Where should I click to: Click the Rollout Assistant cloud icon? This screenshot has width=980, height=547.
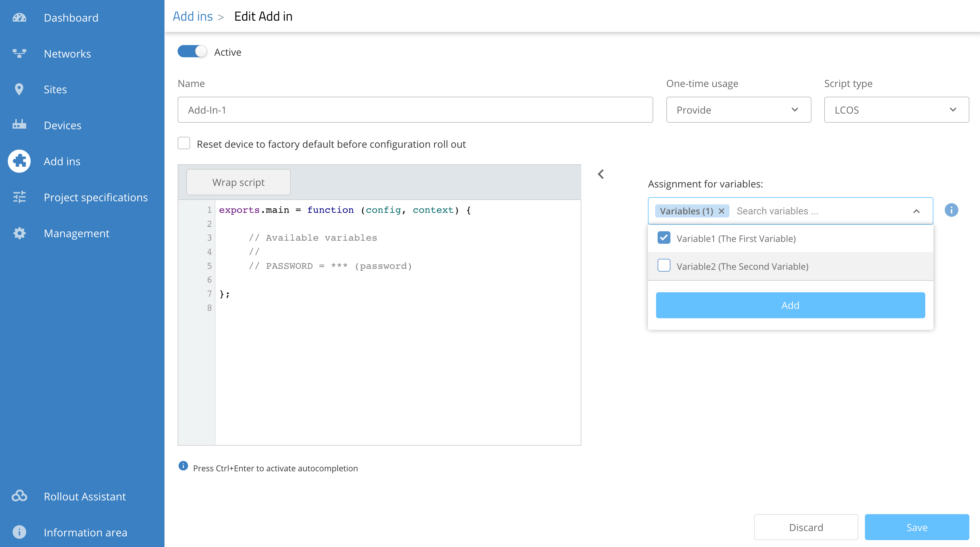tap(19, 496)
